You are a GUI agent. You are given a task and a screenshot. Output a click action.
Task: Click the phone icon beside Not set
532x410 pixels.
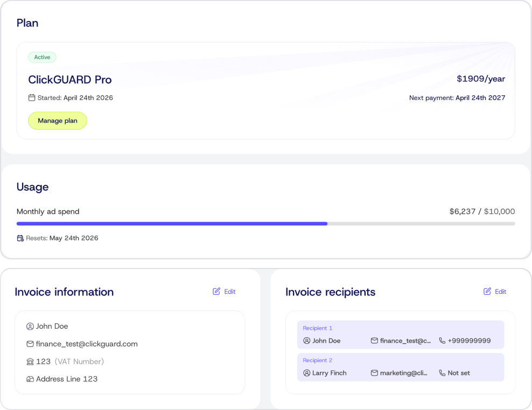[x=442, y=373]
